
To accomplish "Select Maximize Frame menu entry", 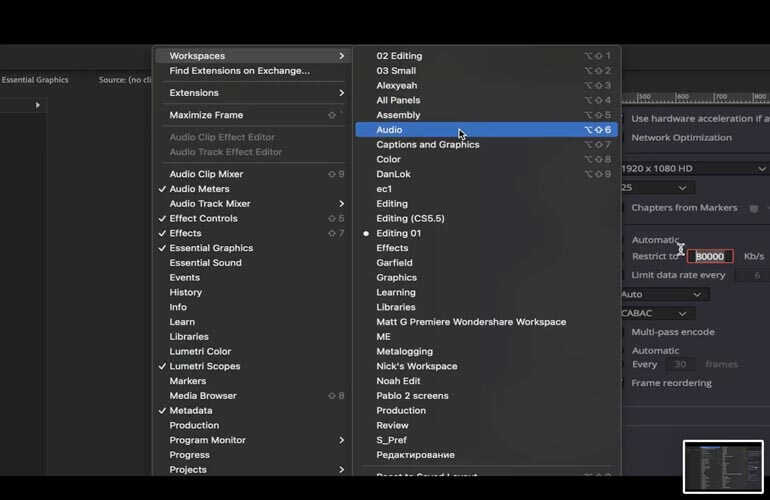I will [x=253, y=115].
